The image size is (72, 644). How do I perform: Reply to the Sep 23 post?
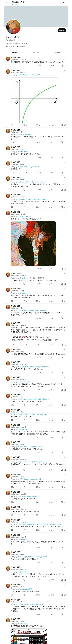point(12,157)
